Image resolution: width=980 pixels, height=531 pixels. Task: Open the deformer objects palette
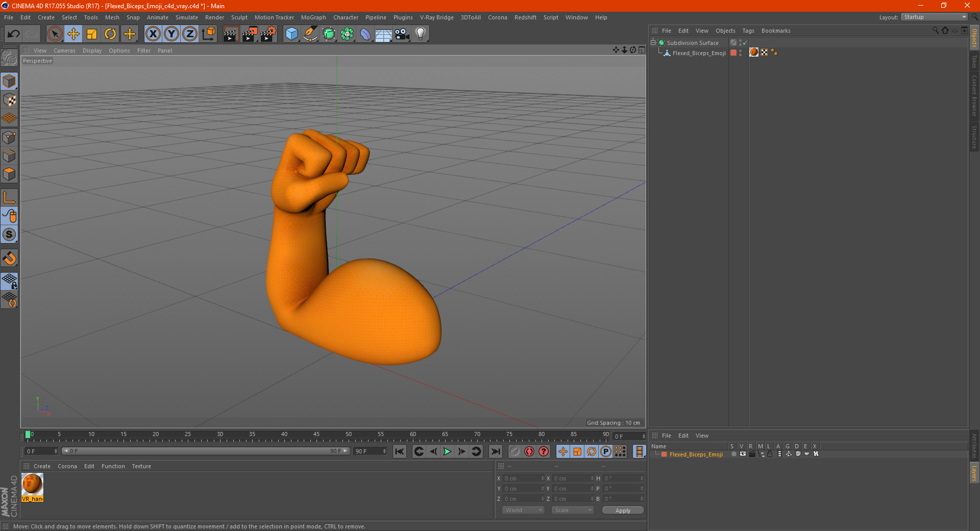365,34
